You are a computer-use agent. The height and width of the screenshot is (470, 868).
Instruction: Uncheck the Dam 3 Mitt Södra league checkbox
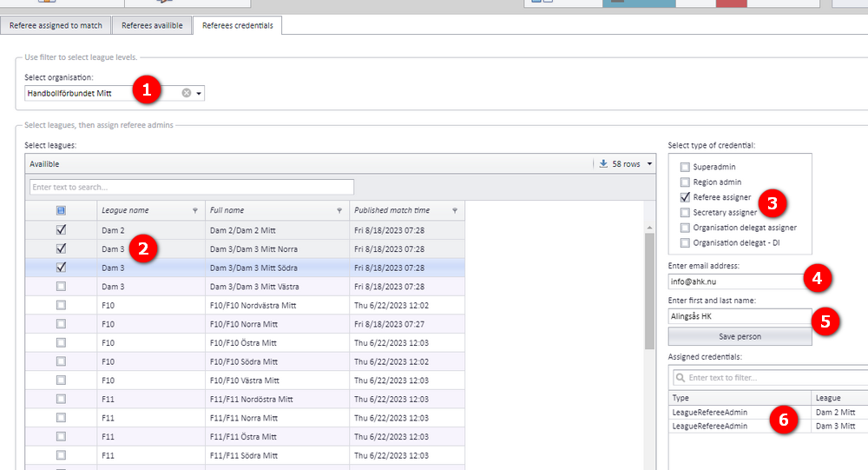(x=61, y=268)
